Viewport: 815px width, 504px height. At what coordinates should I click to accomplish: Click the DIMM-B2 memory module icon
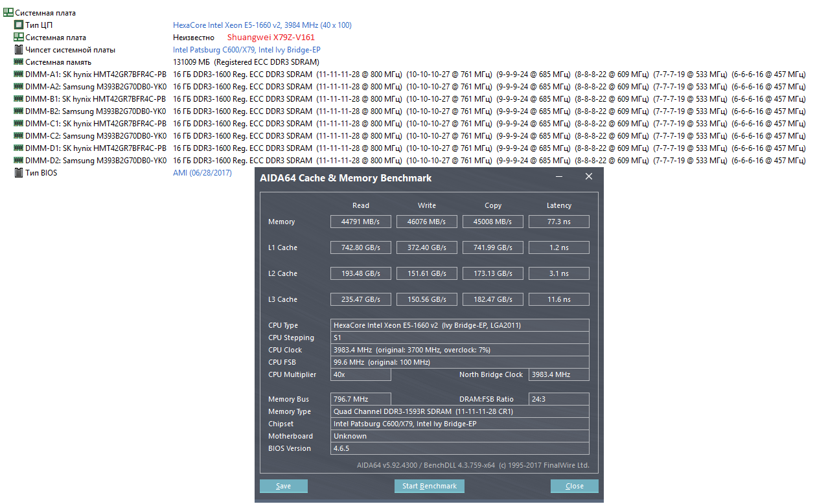pos(19,111)
